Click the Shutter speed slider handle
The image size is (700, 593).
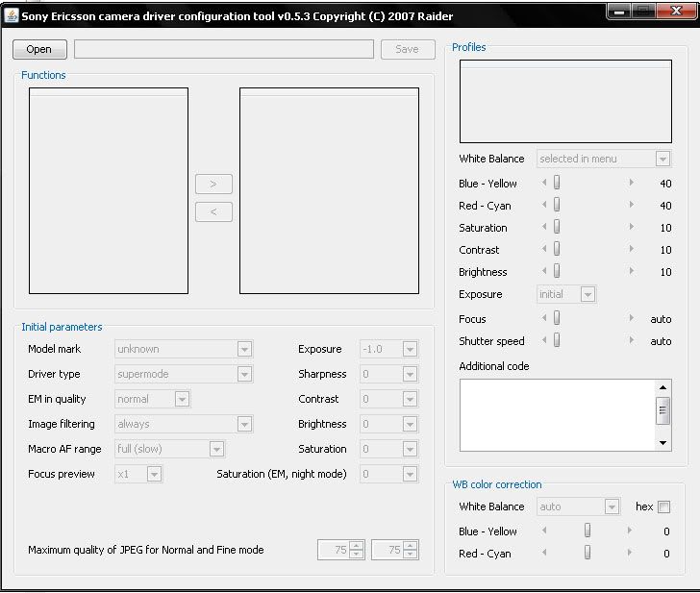coord(557,340)
